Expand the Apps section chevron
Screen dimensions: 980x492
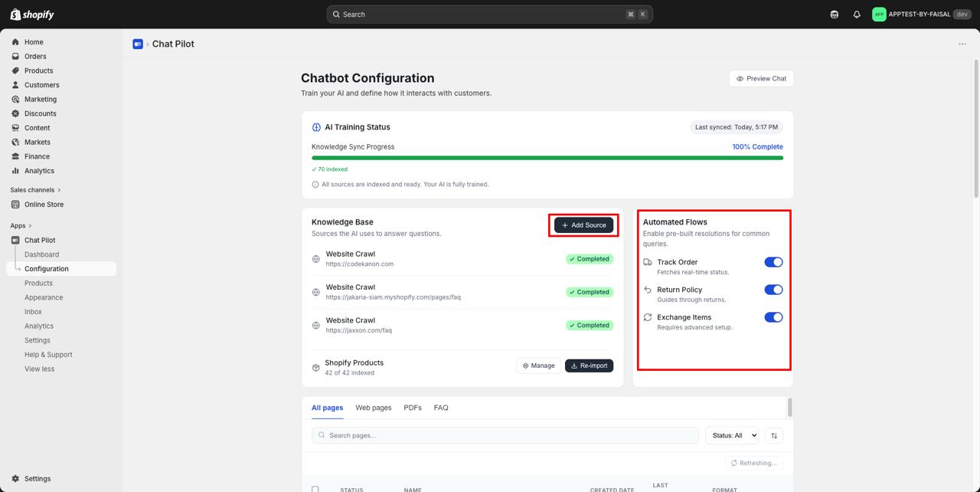point(31,226)
